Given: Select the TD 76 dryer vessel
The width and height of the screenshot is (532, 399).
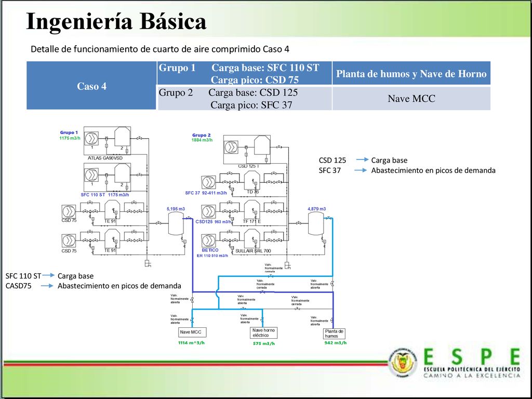Looking at the screenshot, I should tap(252, 180).
